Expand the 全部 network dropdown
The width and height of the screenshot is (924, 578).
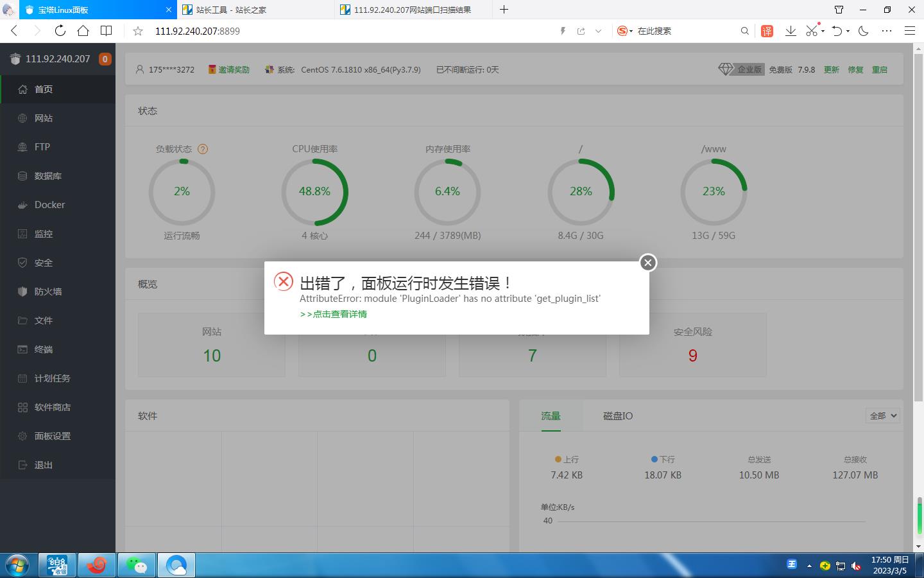(883, 416)
